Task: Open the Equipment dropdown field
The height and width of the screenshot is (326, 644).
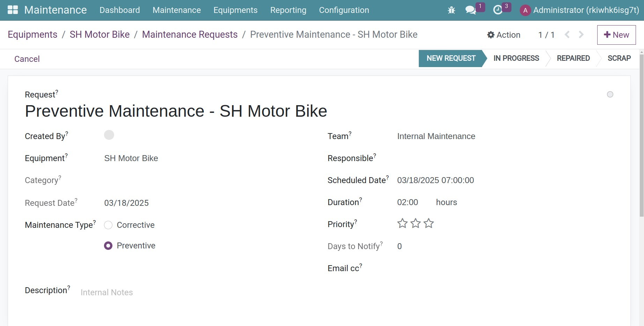Action: (207, 158)
